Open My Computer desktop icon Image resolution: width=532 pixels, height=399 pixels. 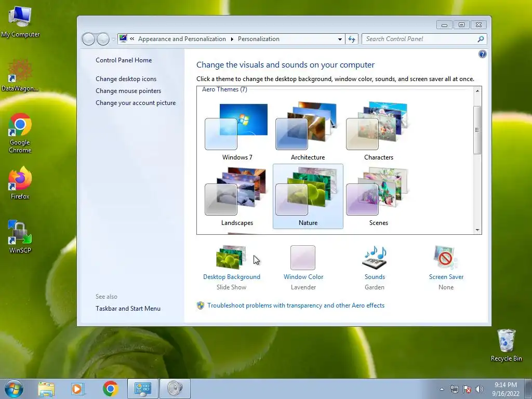click(x=20, y=22)
